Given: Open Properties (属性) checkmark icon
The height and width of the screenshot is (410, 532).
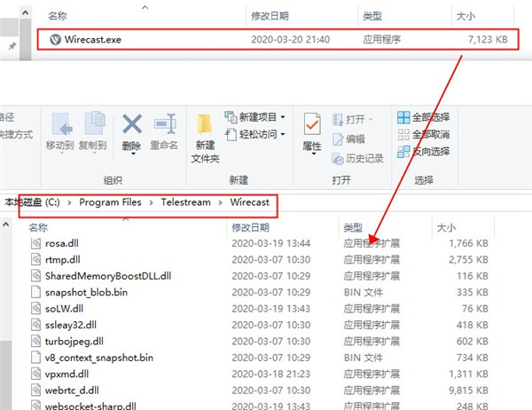Looking at the screenshot, I should [x=312, y=125].
